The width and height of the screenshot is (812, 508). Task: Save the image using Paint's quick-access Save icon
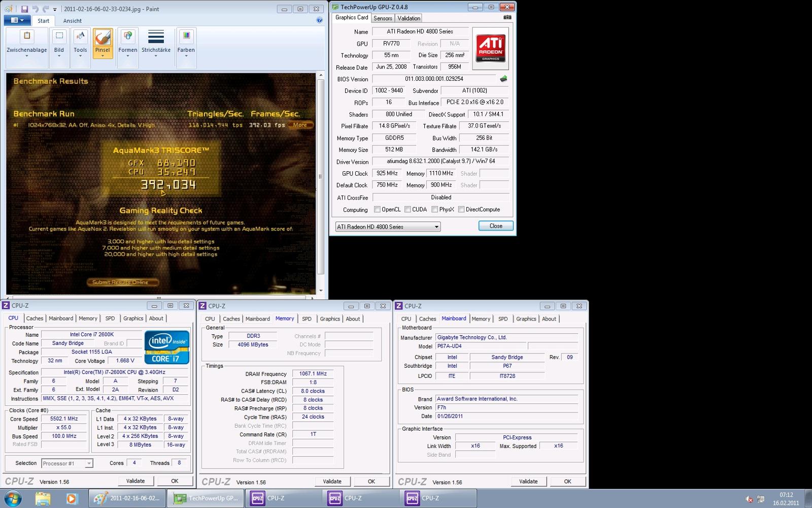click(x=24, y=9)
